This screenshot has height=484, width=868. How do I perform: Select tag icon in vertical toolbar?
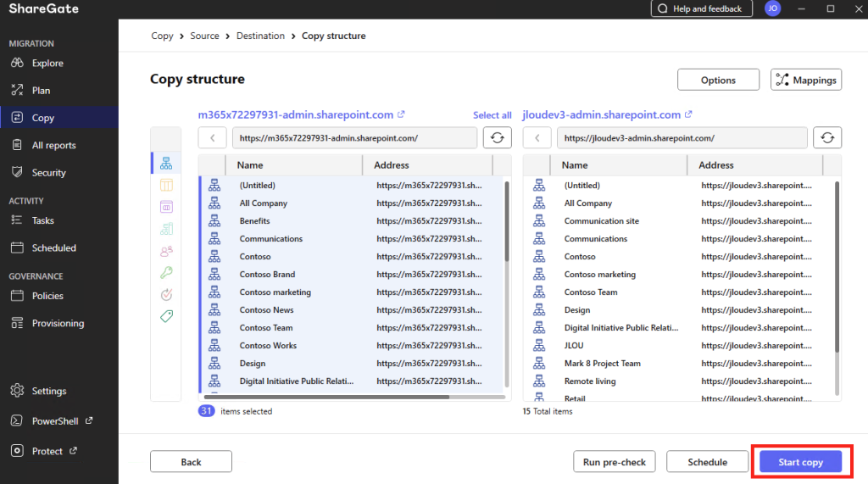(166, 316)
